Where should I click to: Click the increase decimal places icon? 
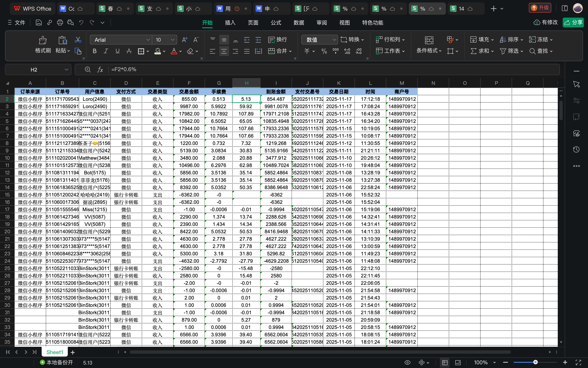pos(347,51)
